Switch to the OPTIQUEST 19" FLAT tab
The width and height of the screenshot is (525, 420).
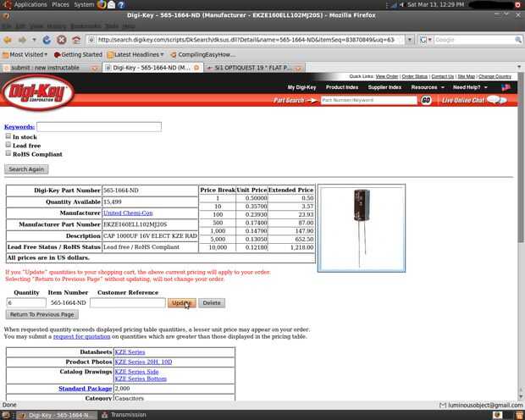tap(255, 68)
